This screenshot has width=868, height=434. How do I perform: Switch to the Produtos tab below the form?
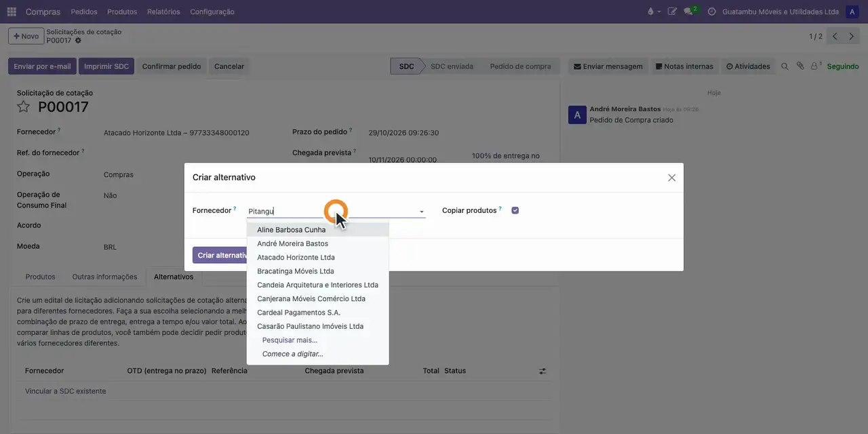click(x=40, y=277)
